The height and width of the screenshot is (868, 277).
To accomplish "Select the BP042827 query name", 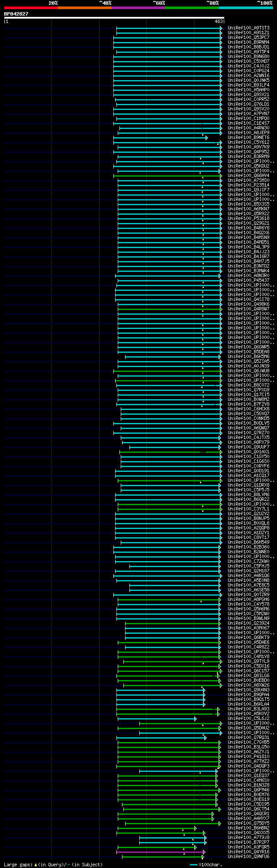I will pos(16,14).
